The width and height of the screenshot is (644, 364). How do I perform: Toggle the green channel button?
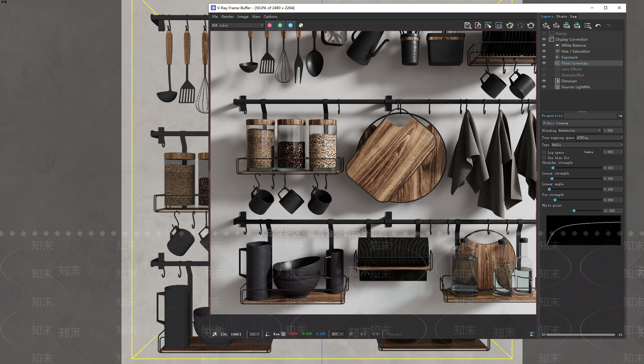tap(280, 25)
